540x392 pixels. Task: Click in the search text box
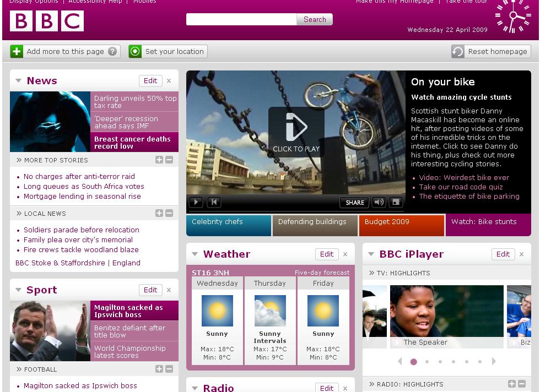coord(241,19)
